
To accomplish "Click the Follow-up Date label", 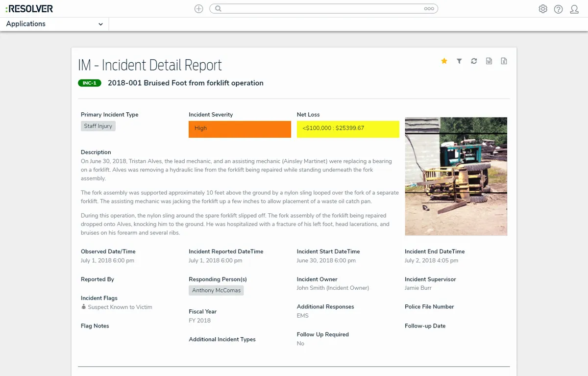I will coord(425,326).
